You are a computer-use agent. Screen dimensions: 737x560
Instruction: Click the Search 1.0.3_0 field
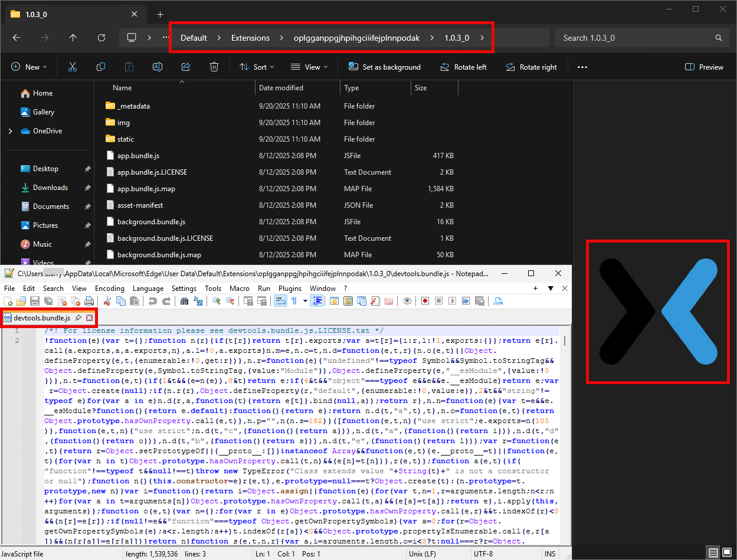641,38
